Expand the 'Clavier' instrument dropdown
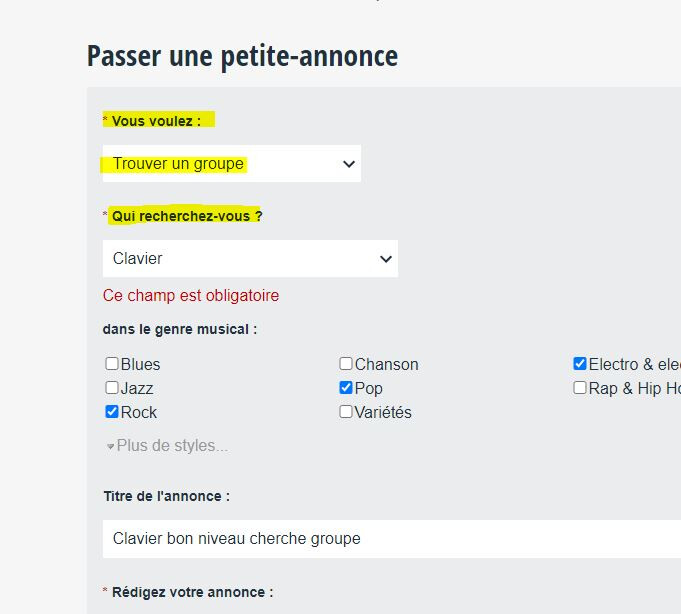The width and height of the screenshot is (681, 614). 250,258
